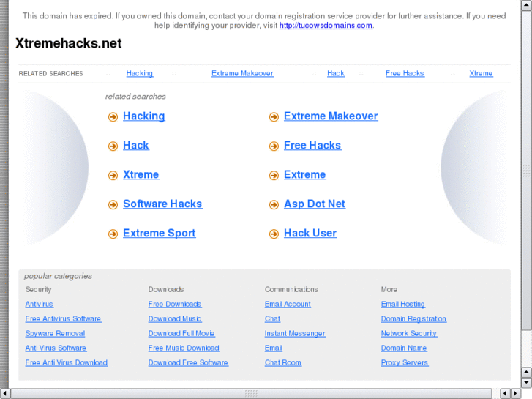Select Extreme Makeover in the top searches bar
Viewport: 532px width, 399px height.
click(x=242, y=74)
